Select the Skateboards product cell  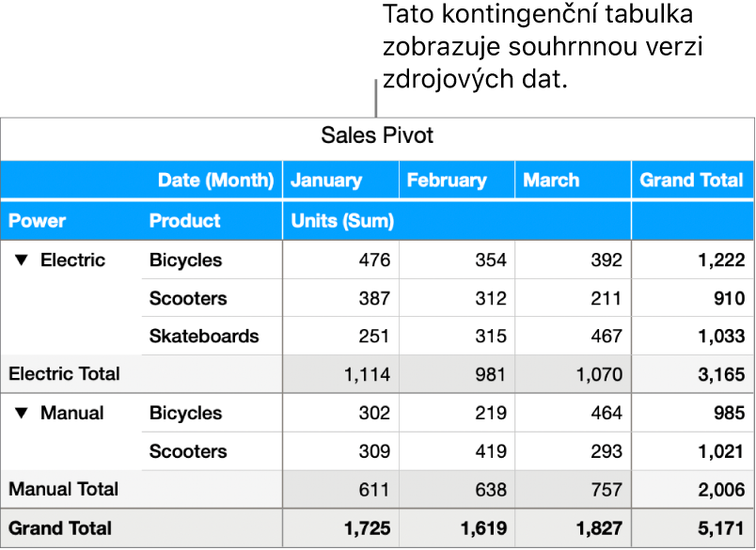[x=204, y=337]
